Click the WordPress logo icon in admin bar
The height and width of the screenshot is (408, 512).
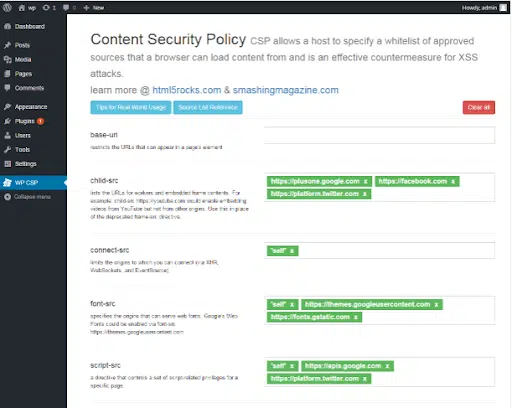7,7
